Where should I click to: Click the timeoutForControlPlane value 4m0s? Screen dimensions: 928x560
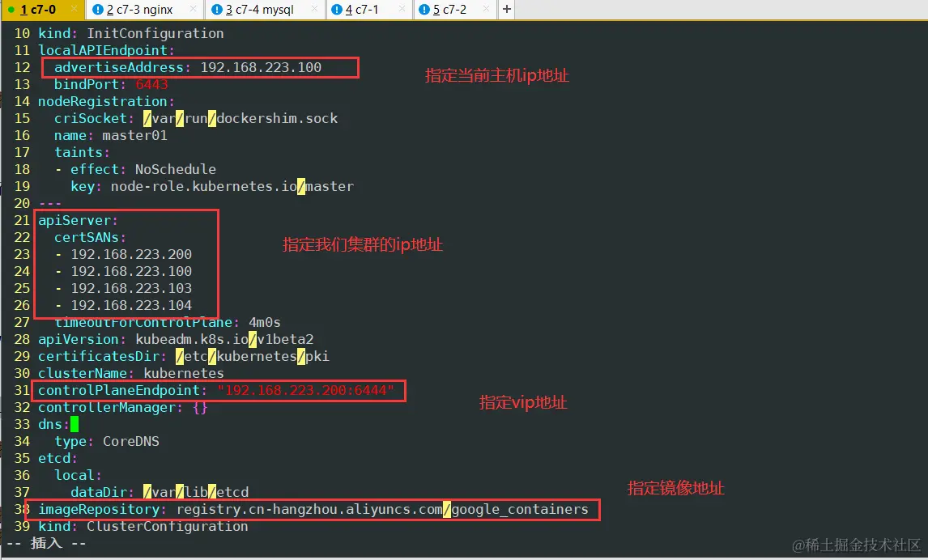coord(265,323)
